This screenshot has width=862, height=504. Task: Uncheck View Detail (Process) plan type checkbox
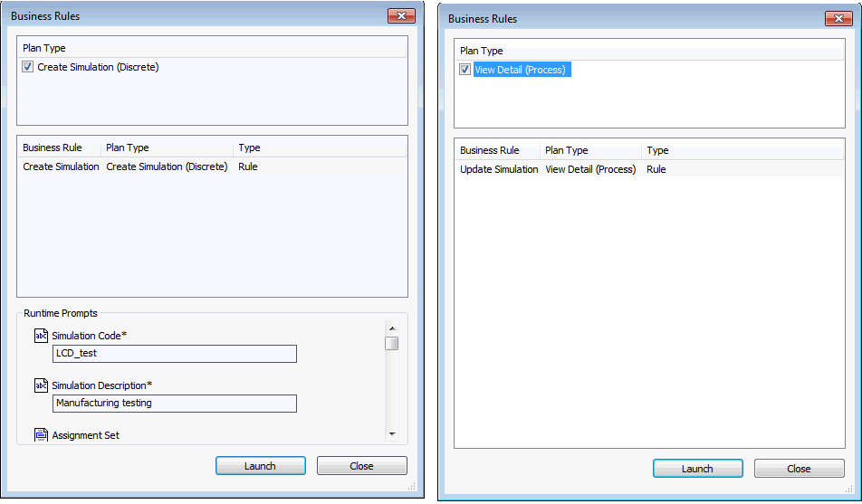tap(465, 70)
